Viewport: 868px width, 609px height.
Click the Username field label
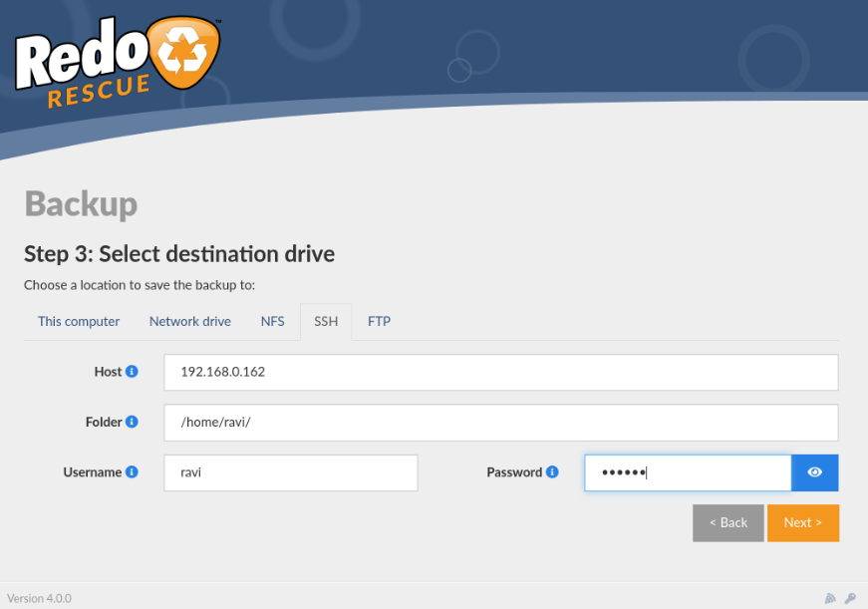93,472
